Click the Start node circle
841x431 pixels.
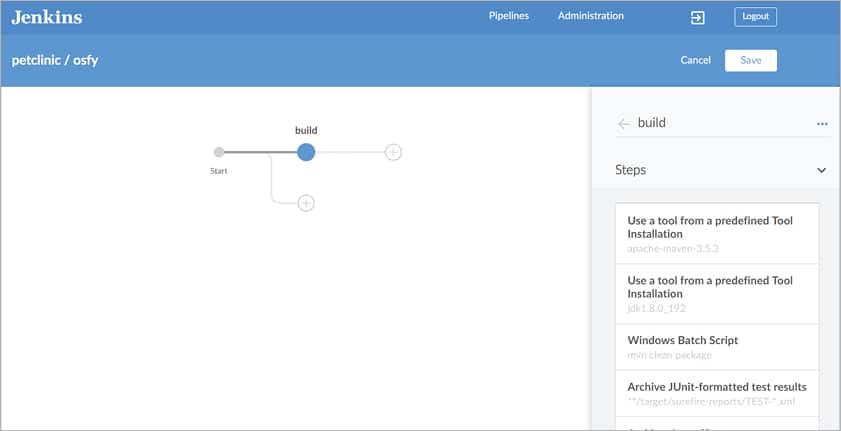point(219,152)
